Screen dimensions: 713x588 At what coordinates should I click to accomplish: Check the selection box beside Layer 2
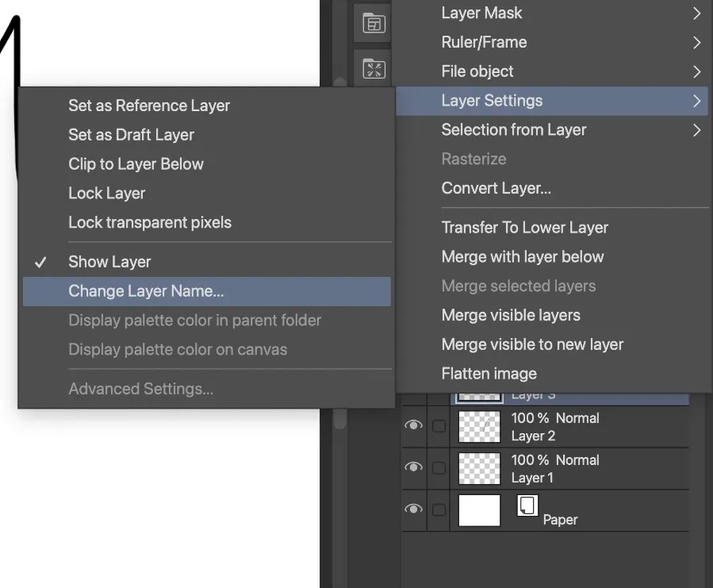(x=441, y=425)
